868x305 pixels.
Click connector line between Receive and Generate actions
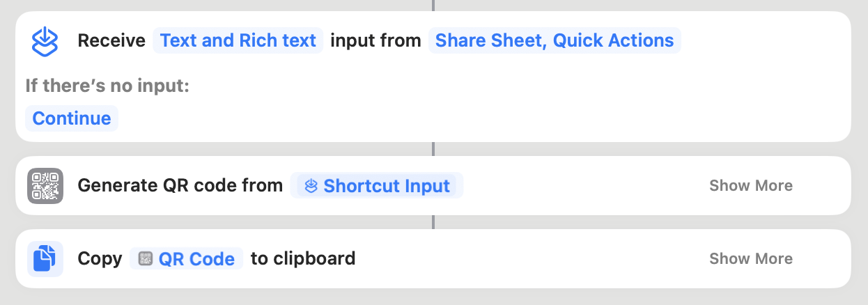[433, 149]
